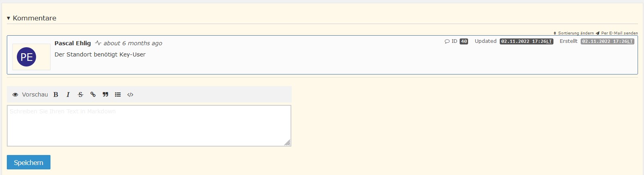
Task: Insert a bulleted list in the comment
Action: pos(118,95)
